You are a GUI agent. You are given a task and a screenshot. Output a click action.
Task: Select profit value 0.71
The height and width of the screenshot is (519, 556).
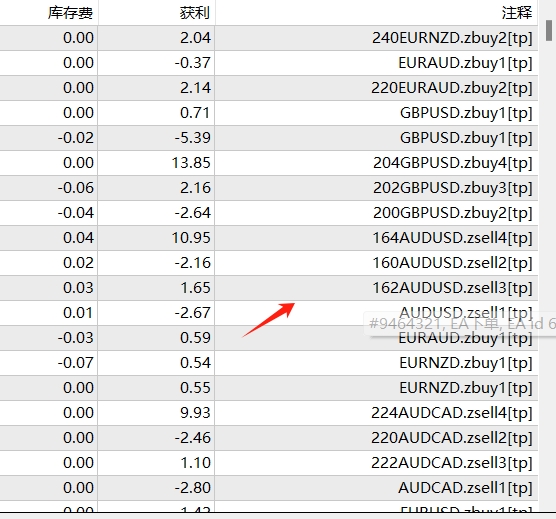point(195,113)
